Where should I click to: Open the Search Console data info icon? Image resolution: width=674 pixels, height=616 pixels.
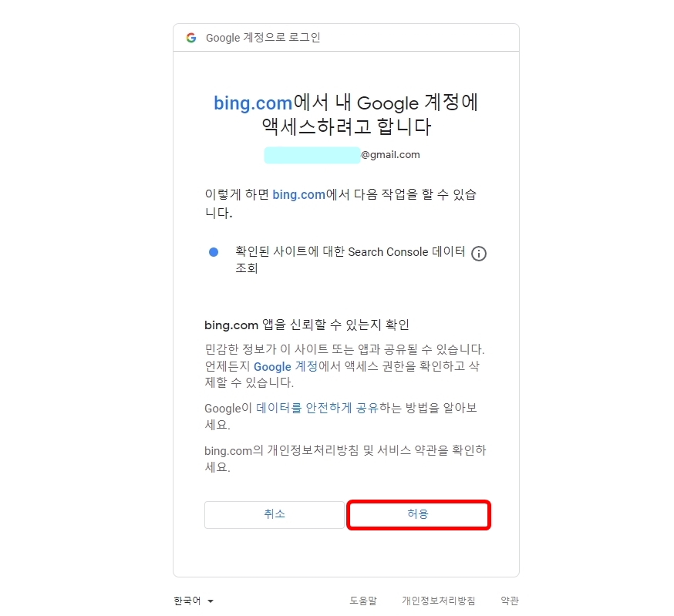479,253
